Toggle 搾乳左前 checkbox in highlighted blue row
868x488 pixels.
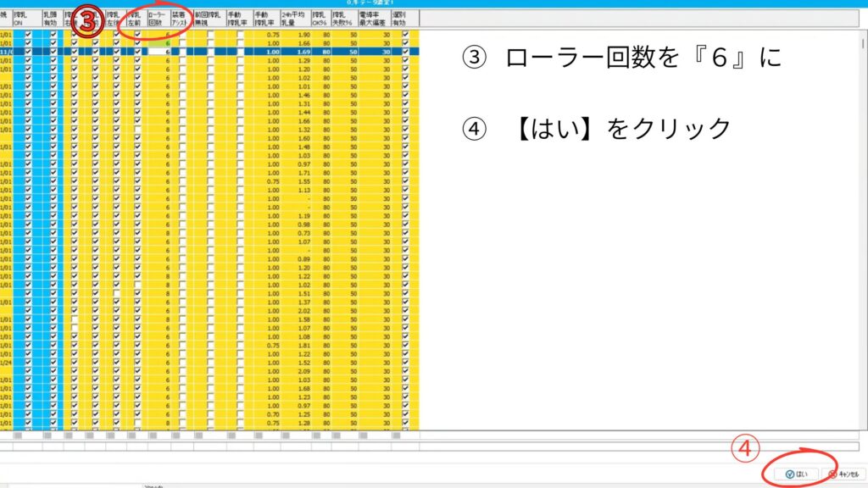pyautogui.click(x=137, y=52)
